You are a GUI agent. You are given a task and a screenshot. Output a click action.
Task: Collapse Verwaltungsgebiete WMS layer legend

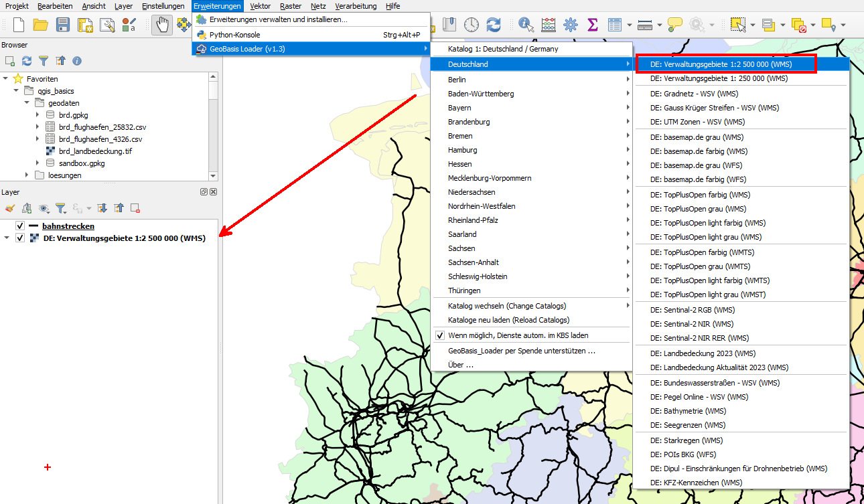pos(6,238)
